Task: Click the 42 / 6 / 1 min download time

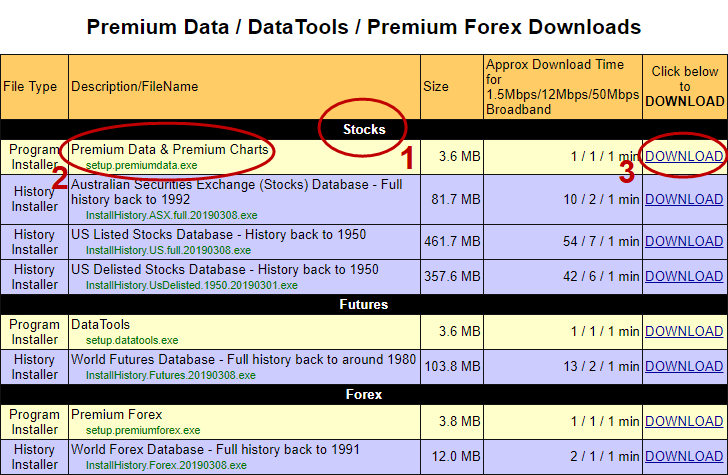Action: point(601,276)
